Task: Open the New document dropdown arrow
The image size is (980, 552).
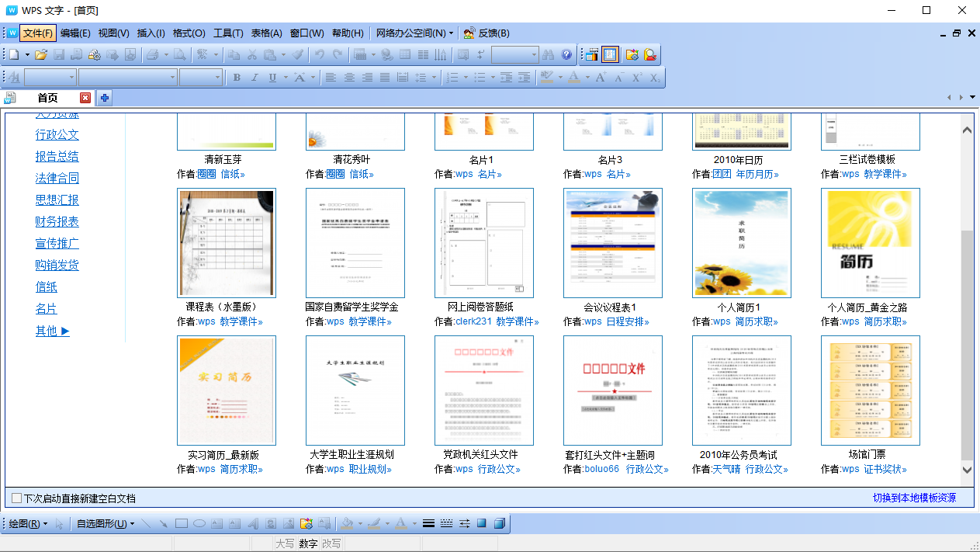Action: [27, 54]
